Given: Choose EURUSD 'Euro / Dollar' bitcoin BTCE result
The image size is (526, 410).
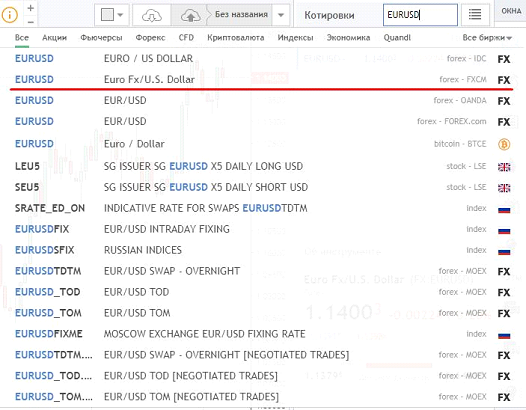Looking at the screenshot, I should [x=262, y=144].
